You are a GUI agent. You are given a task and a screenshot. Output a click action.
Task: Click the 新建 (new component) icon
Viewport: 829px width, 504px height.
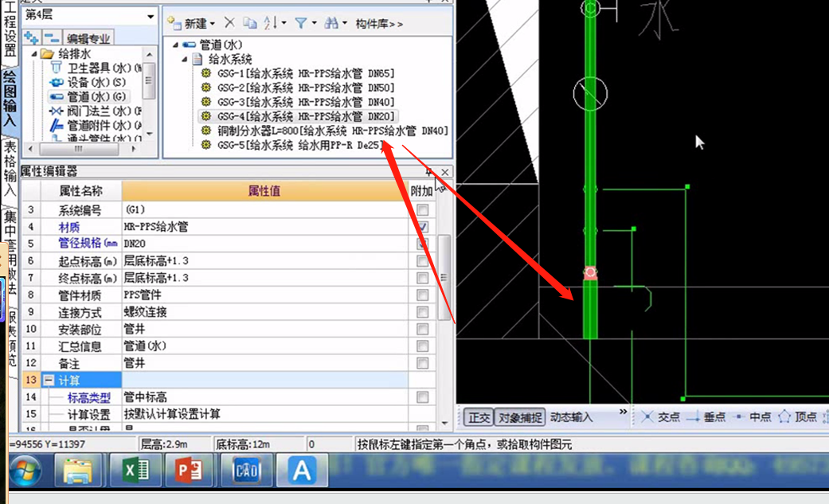174,23
